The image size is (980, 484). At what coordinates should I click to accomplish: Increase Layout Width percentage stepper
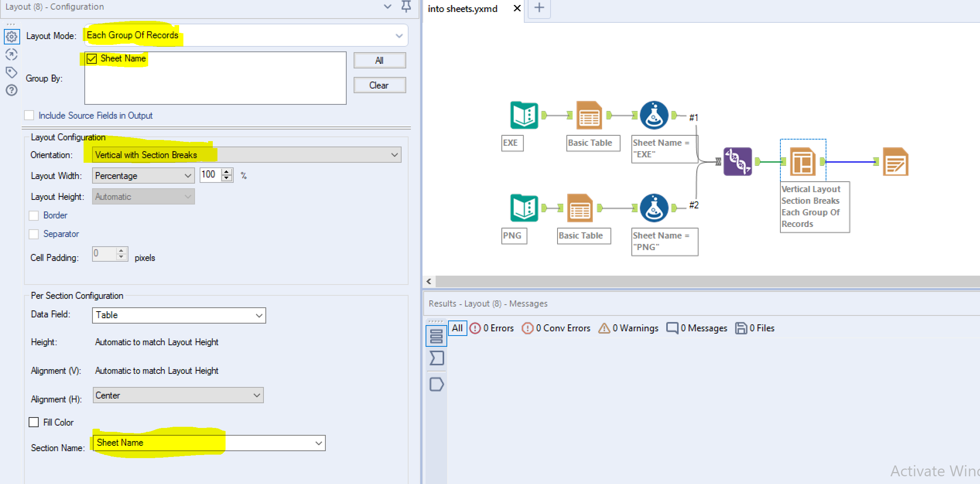(x=227, y=172)
